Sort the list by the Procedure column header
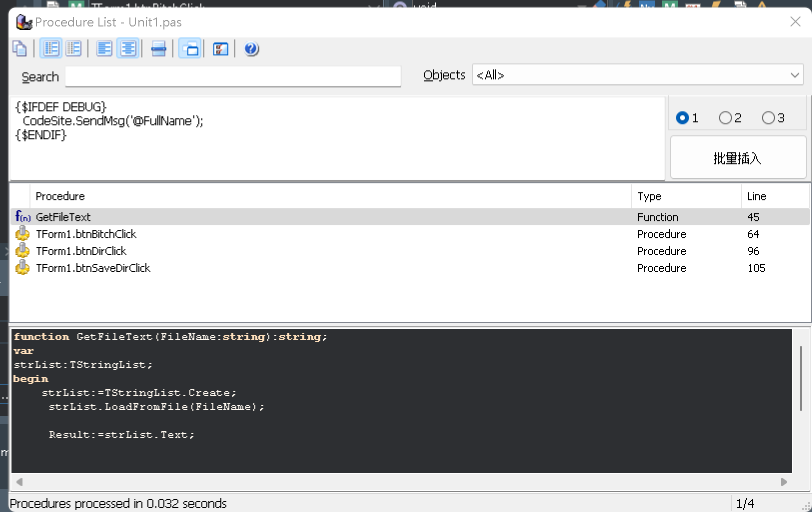This screenshot has height=512, width=812. [x=330, y=196]
